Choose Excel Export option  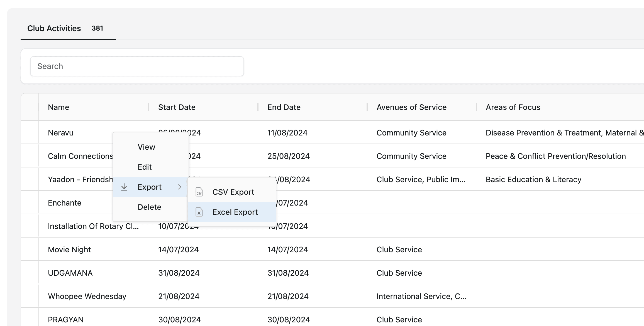[235, 212]
